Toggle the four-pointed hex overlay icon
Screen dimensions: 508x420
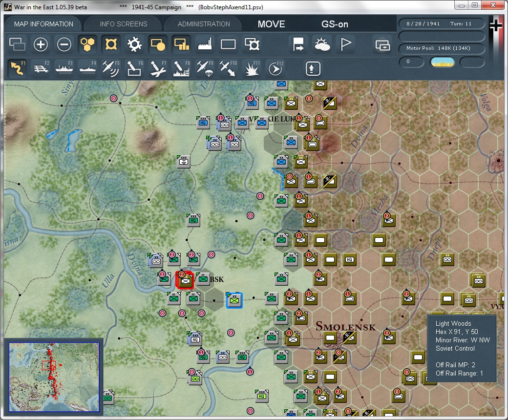[111, 44]
